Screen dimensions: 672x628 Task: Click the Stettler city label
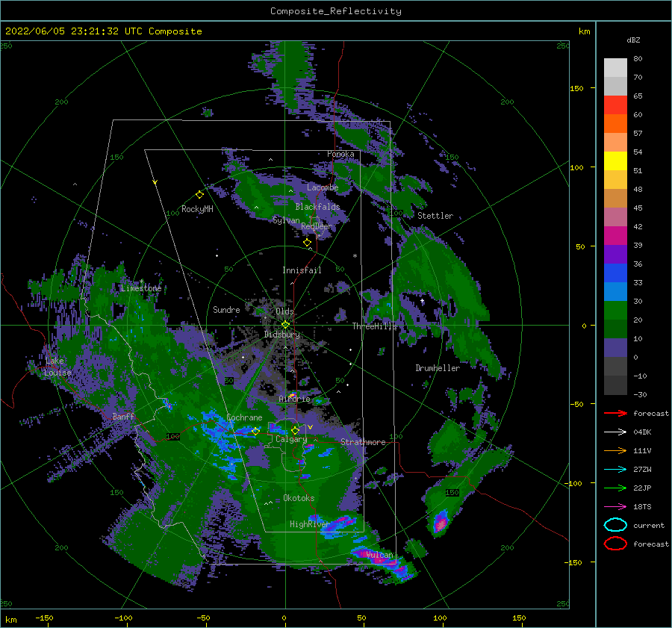tap(435, 216)
